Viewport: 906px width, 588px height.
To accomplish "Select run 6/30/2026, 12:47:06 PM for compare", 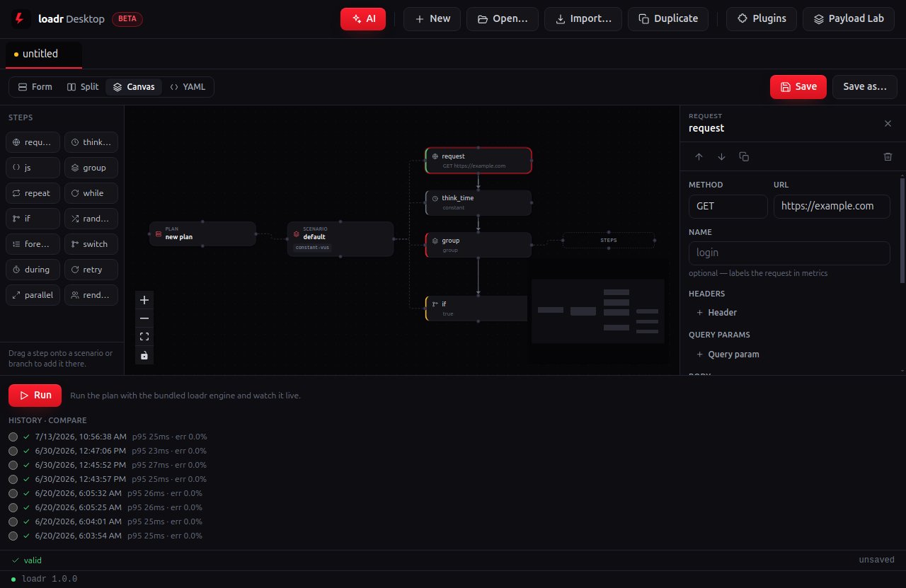I will click(x=13, y=451).
